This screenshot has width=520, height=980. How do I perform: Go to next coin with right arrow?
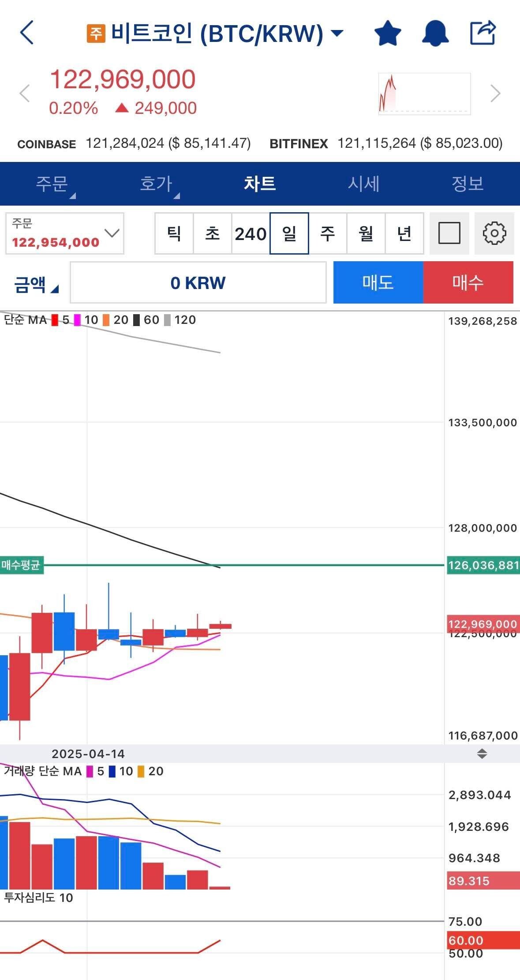[x=495, y=93]
